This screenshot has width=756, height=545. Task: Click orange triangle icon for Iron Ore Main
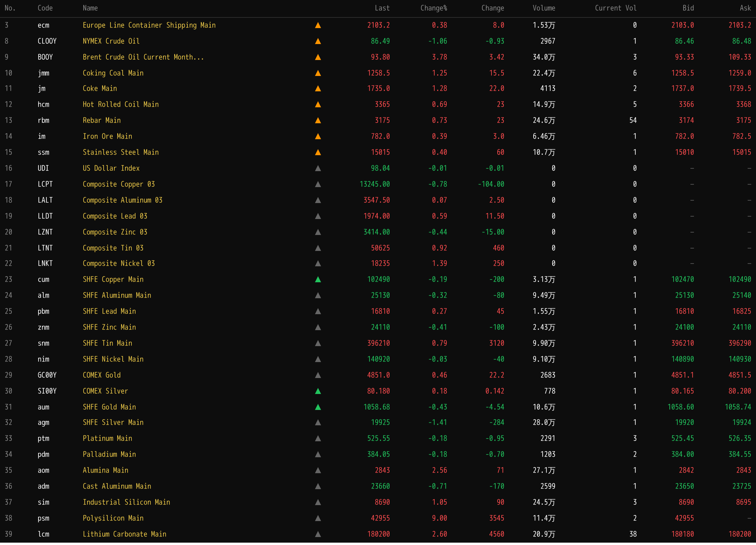coord(318,137)
